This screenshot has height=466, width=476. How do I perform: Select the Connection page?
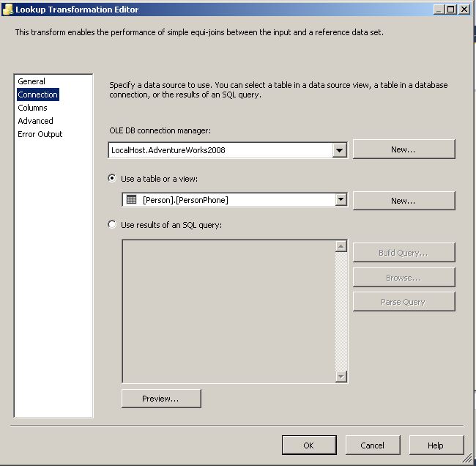click(x=37, y=95)
